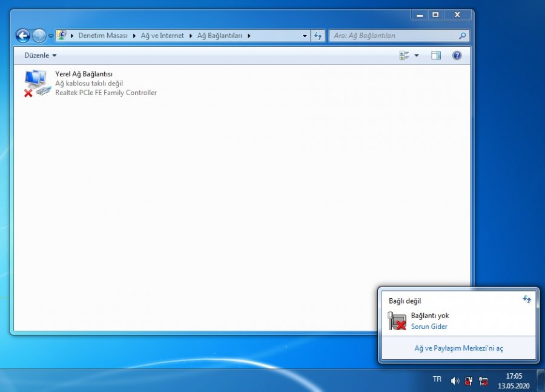Open the address bar history dropdown
This screenshot has width=545, height=392.
[x=305, y=36]
